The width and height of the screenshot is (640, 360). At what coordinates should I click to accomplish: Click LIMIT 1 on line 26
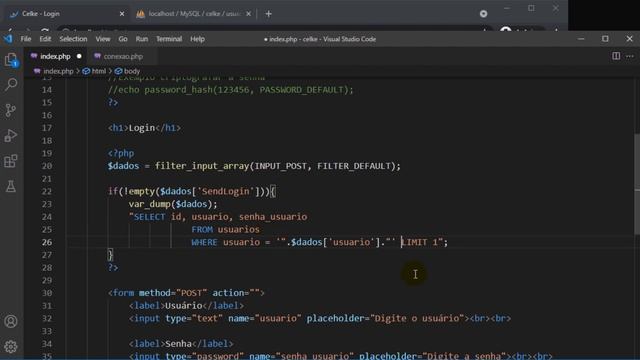pos(420,242)
